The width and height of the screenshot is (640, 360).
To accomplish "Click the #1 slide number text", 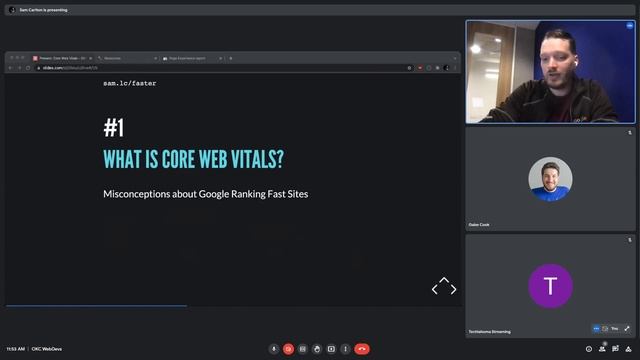I will 113,128.
